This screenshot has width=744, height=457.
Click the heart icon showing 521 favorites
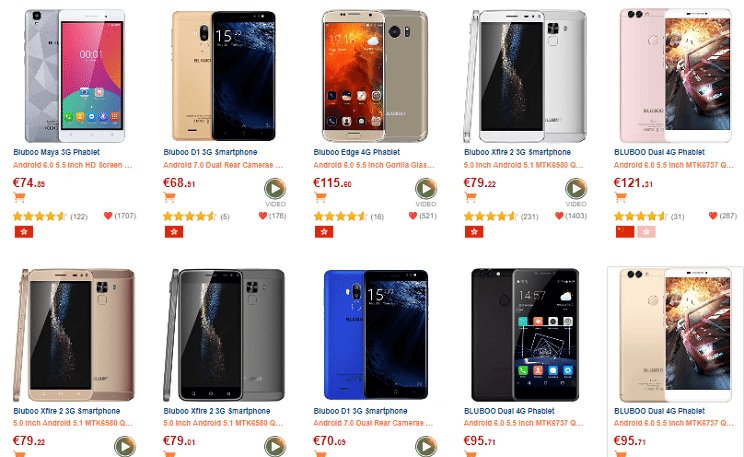(413, 216)
